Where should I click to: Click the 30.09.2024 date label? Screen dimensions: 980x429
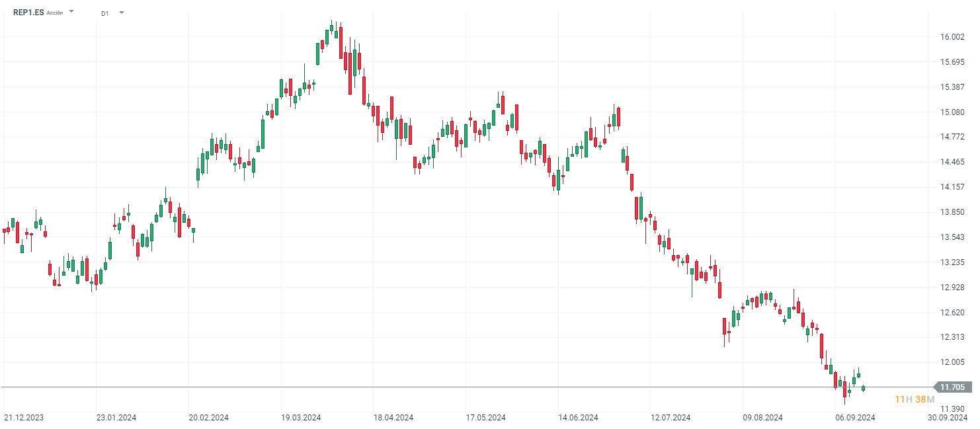(x=947, y=418)
